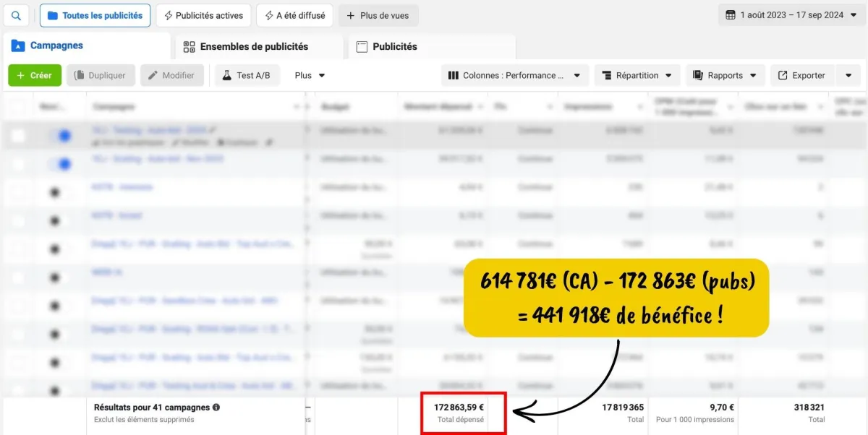Viewport: 868px width, 435px height.
Task: Start a Test A/B
Action: coord(247,75)
